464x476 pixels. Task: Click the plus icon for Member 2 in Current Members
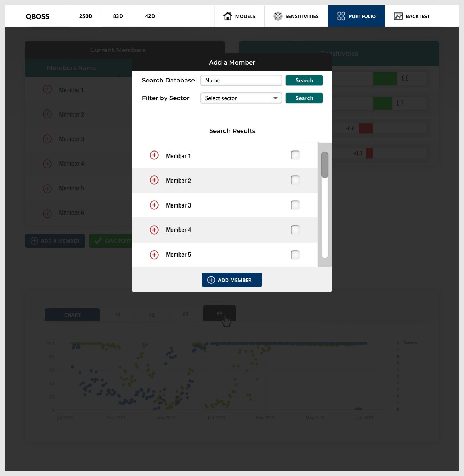point(47,114)
